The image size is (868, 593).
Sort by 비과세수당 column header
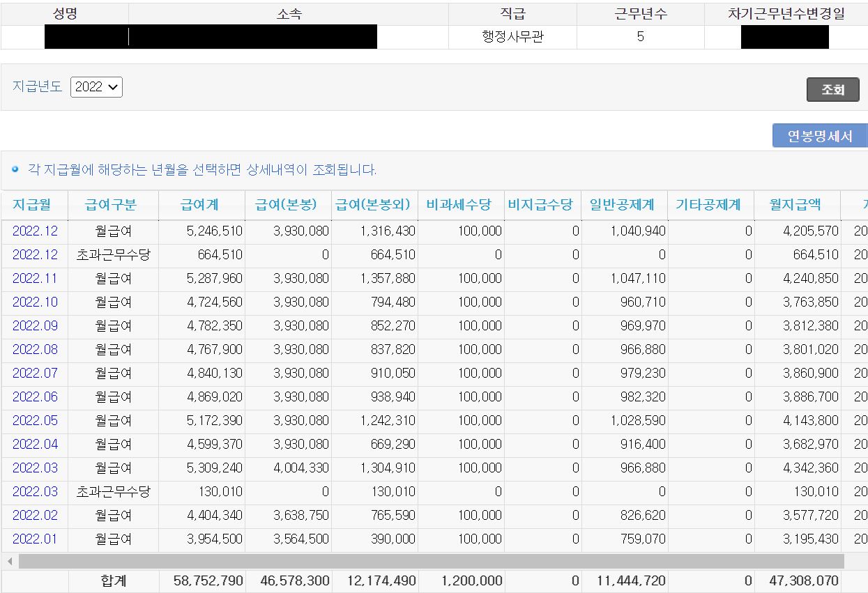tap(459, 205)
